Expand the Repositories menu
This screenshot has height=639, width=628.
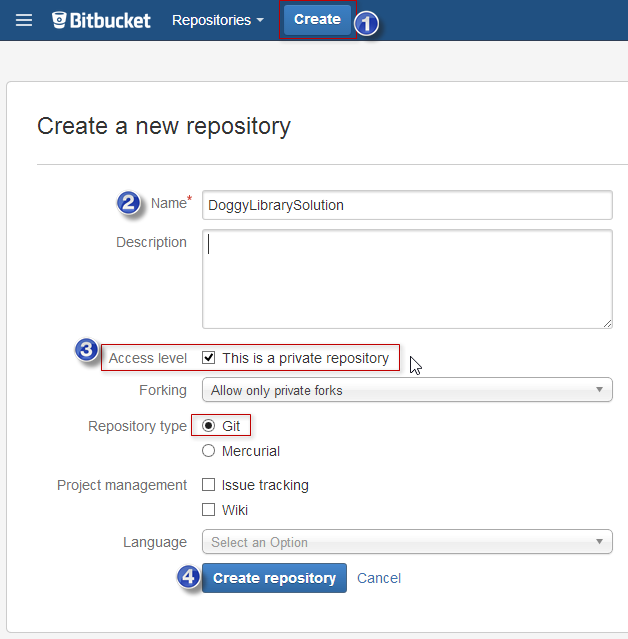point(217,20)
